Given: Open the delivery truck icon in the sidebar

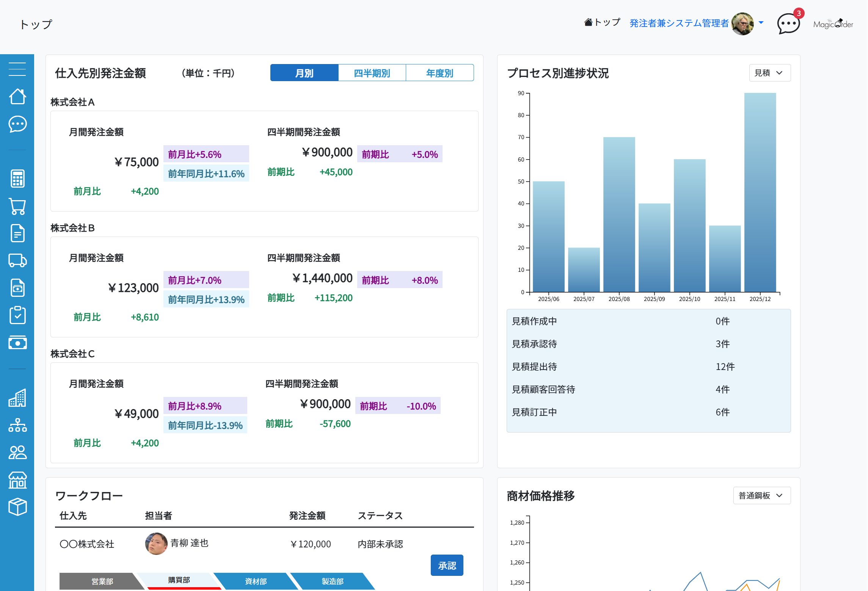Looking at the screenshot, I should [x=17, y=260].
